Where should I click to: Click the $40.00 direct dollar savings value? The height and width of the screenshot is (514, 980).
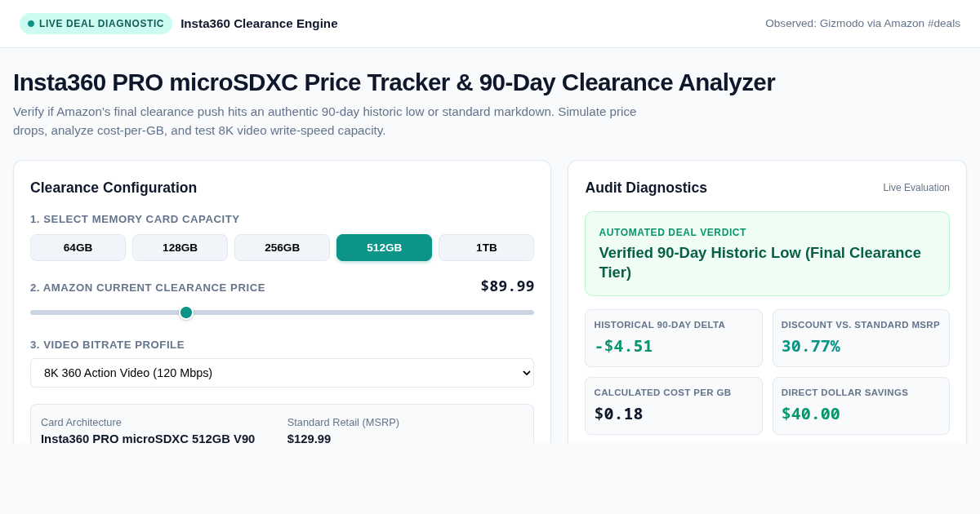click(x=810, y=414)
